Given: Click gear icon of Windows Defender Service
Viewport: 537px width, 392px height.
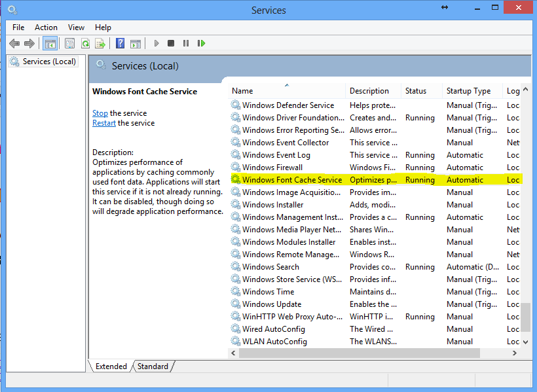Looking at the screenshot, I should (x=235, y=105).
